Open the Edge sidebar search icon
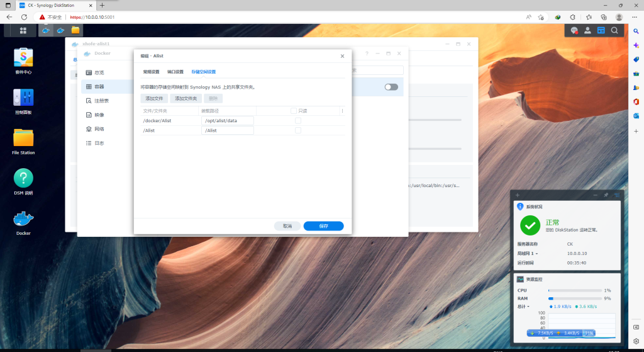The height and width of the screenshot is (352, 644). point(636,31)
